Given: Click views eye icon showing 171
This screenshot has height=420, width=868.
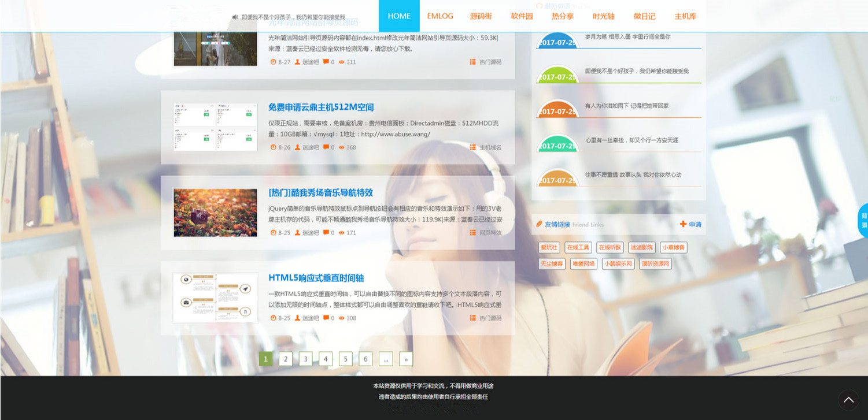Looking at the screenshot, I should pyautogui.click(x=341, y=233).
